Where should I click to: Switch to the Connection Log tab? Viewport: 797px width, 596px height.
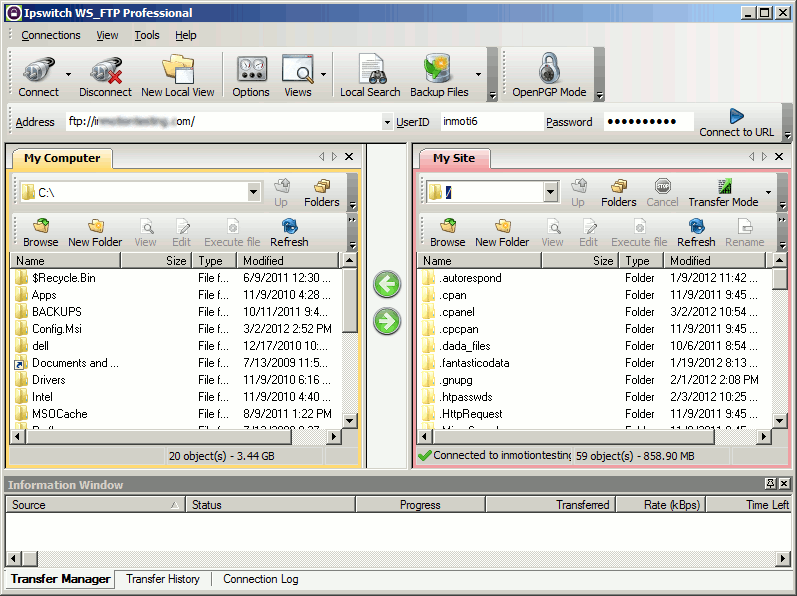(260, 579)
